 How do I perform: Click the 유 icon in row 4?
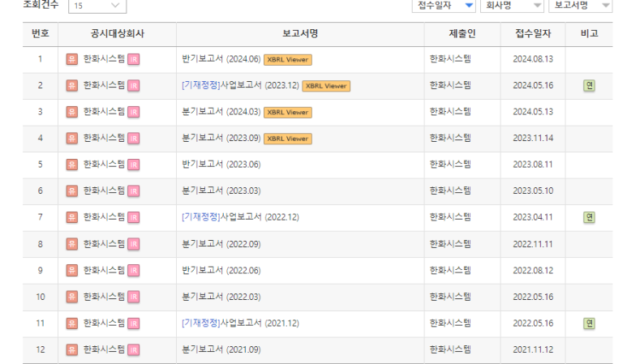click(72, 139)
